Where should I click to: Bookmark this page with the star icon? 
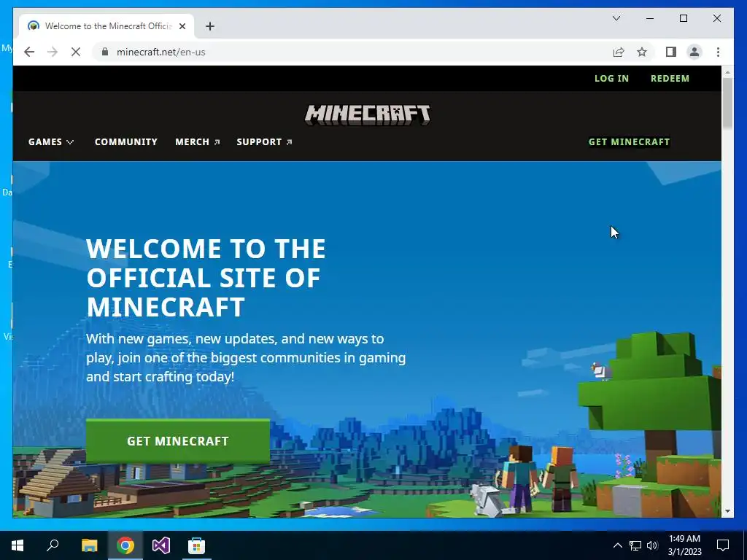point(642,52)
